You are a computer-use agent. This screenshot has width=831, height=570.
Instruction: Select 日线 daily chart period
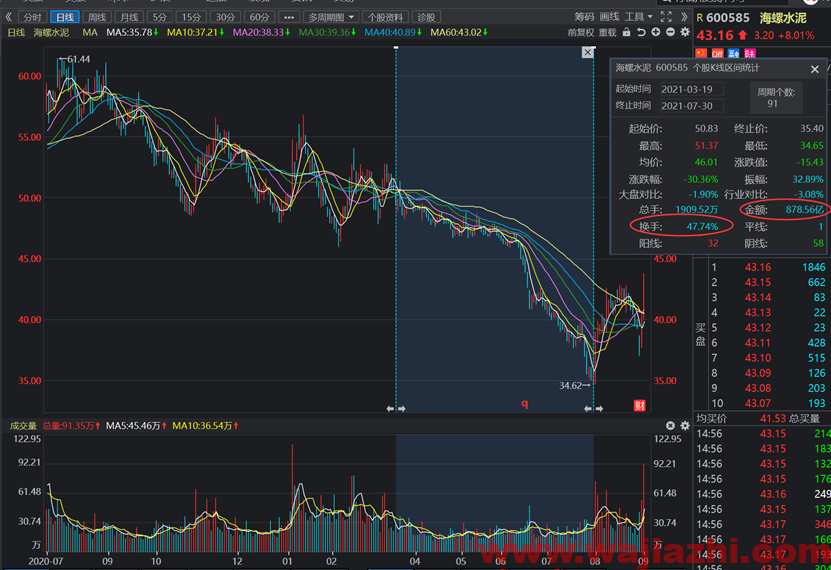[65, 17]
